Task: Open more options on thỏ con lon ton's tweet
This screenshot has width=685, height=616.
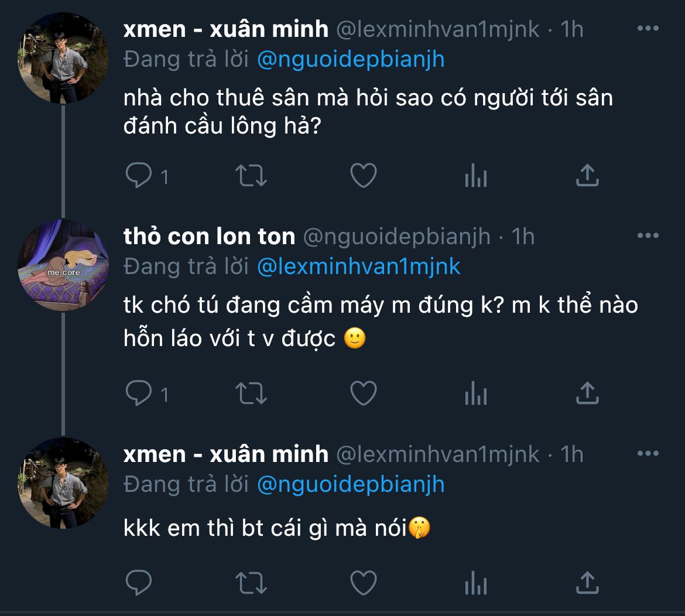Action: tap(648, 236)
